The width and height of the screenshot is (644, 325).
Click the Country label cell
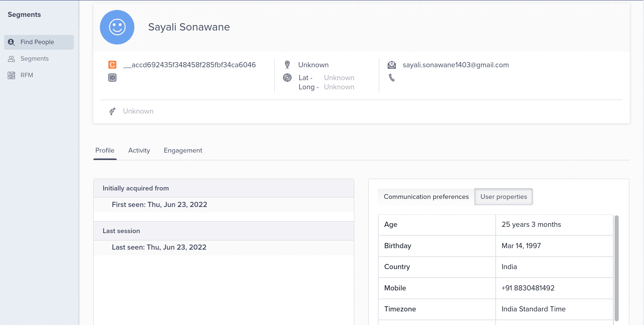pyautogui.click(x=437, y=267)
